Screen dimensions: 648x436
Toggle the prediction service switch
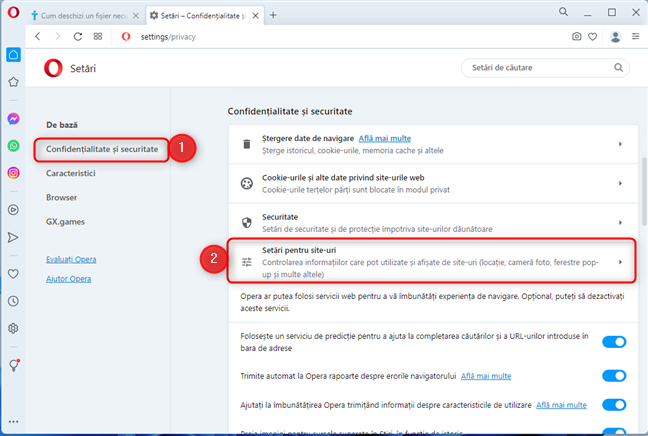[x=614, y=342]
